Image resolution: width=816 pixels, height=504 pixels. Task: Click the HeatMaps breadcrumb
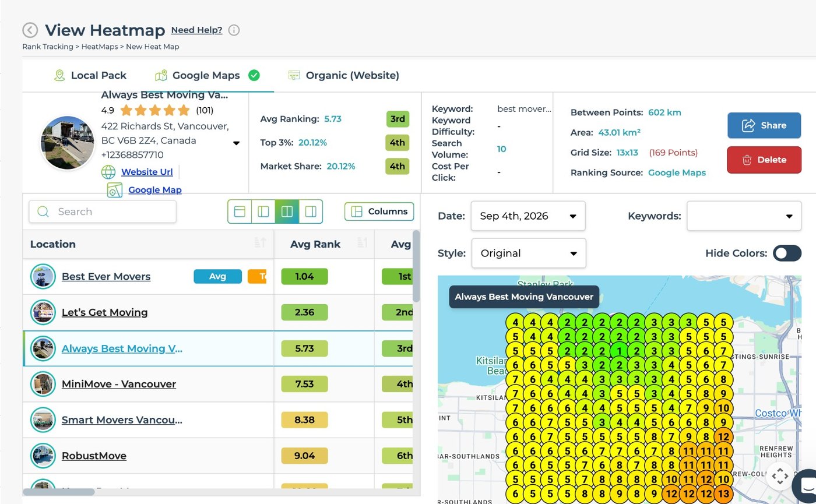point(99,47)
